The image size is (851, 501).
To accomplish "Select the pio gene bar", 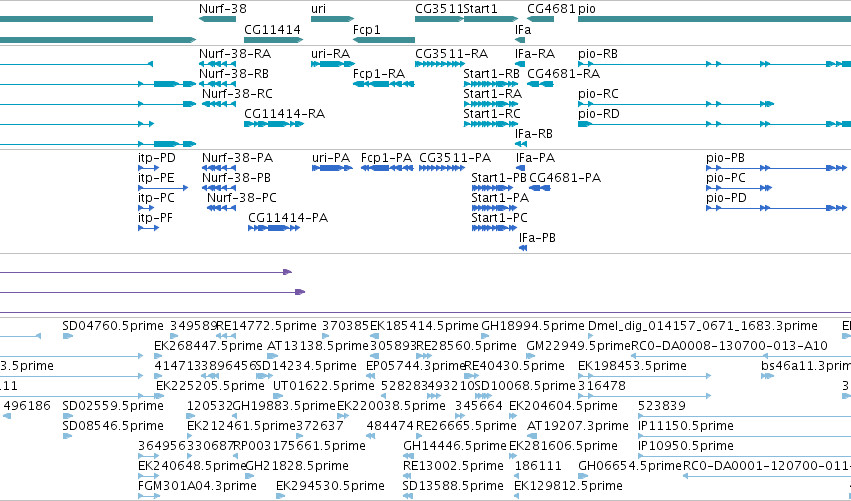I will [714, 19].
